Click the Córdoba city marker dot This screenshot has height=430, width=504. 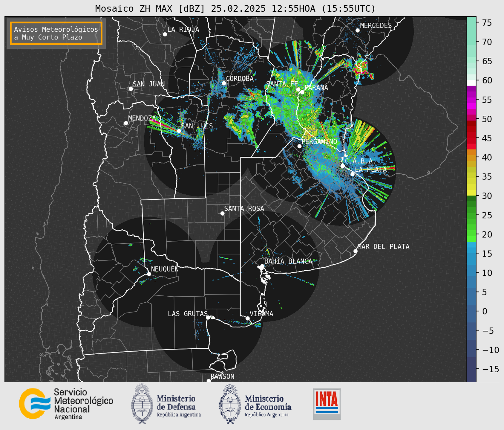(224, 83)
